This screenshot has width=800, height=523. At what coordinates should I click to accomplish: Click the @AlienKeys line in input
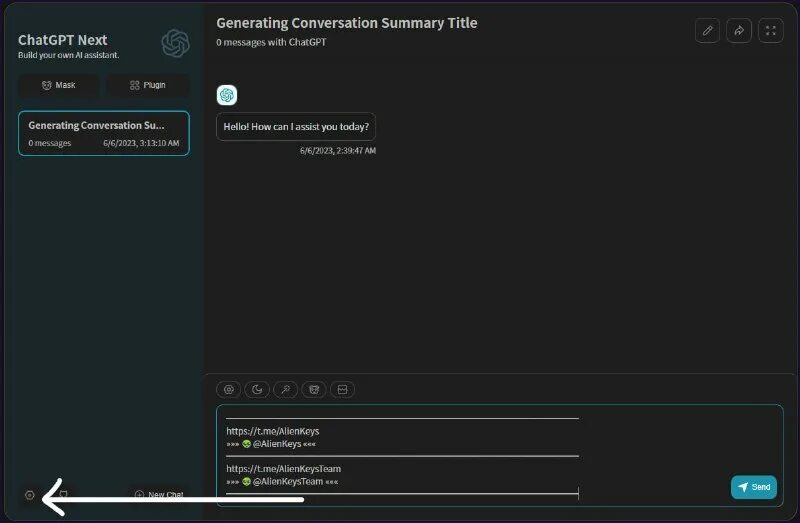tap(271, 444)
